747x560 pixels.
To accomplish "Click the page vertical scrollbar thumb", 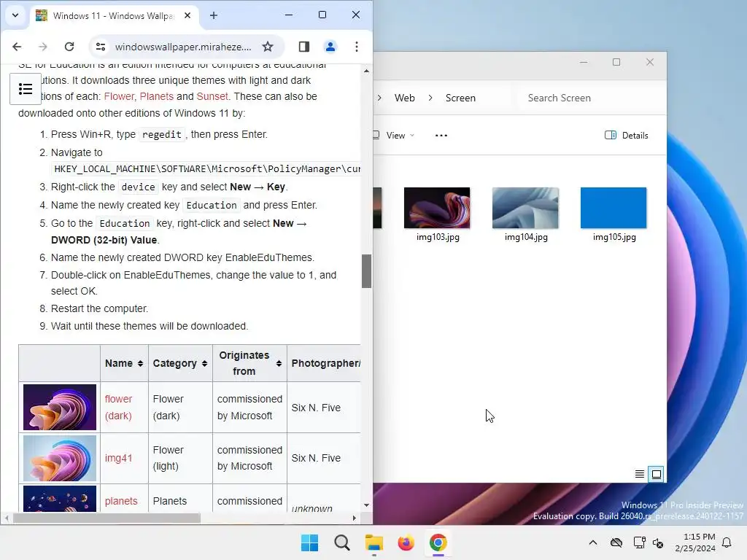I will click(x=366, y=271).
